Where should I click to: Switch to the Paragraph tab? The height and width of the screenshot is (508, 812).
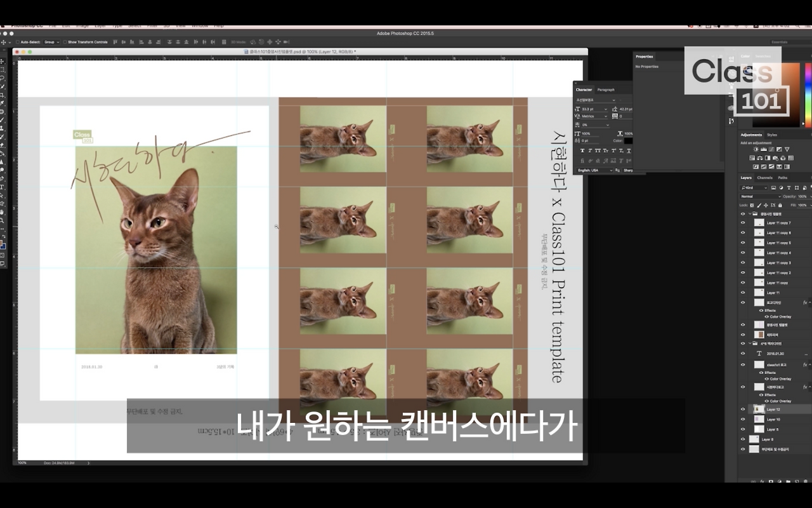pos(606,90)
